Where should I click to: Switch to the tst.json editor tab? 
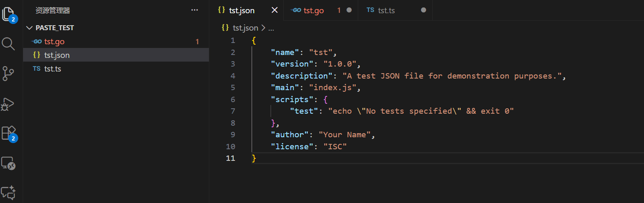[x=247, y=10]
